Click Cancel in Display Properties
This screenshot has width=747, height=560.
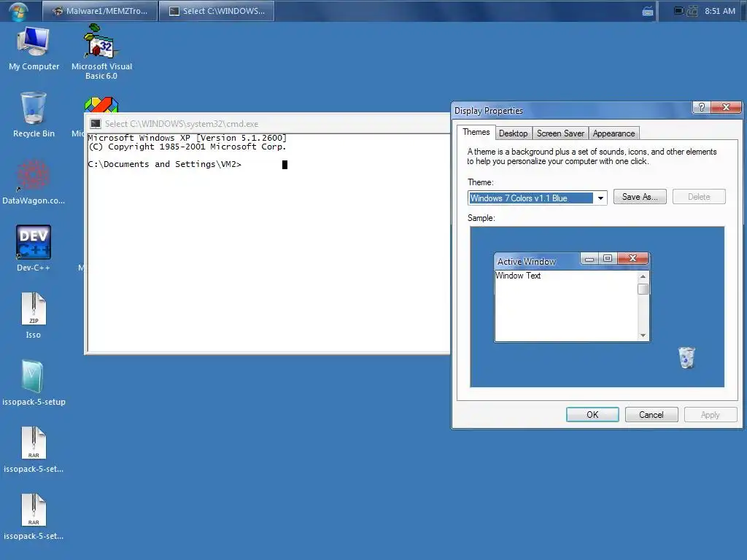click(x=651, y=415)
